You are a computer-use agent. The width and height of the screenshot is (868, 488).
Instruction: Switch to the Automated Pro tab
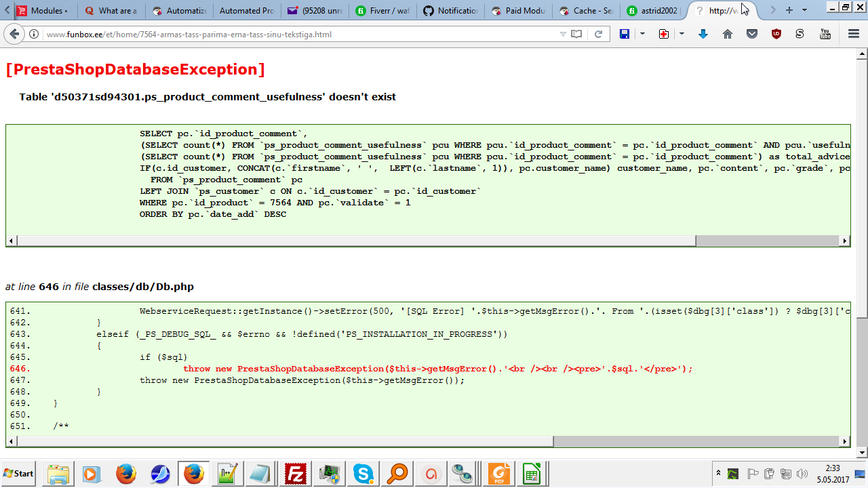point(247,11)
